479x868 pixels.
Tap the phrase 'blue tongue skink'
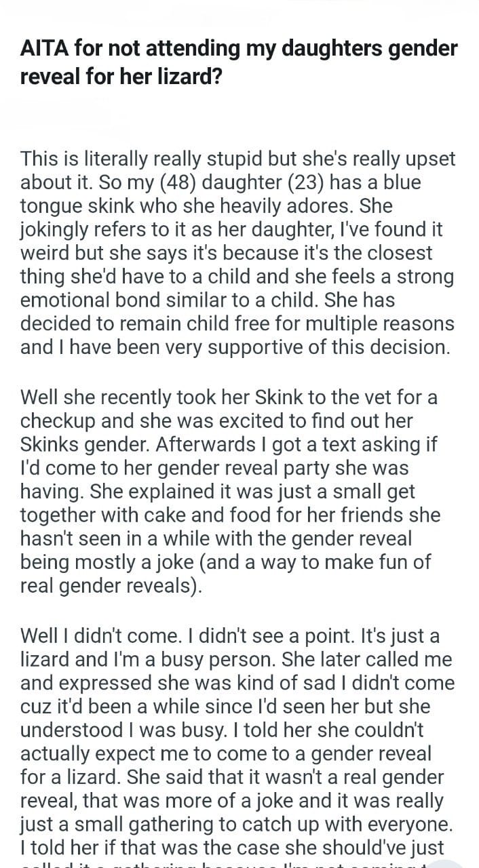(x=221, y=195)
